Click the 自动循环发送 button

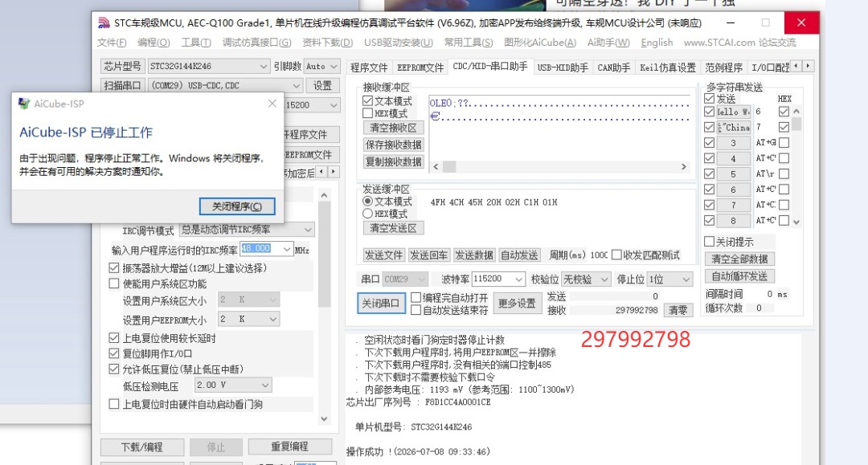tap(739, 276)
